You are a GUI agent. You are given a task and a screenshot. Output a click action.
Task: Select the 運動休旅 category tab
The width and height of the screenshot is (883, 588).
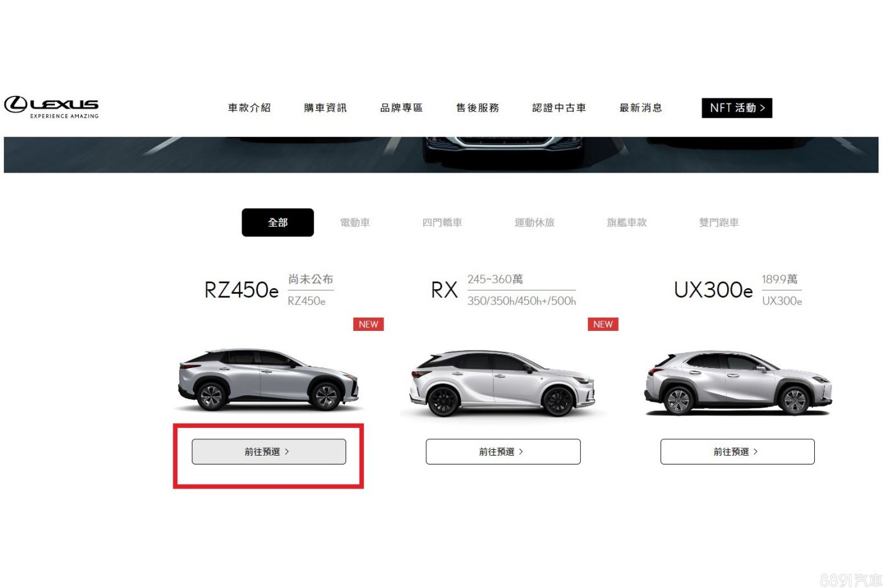point(534,222)
